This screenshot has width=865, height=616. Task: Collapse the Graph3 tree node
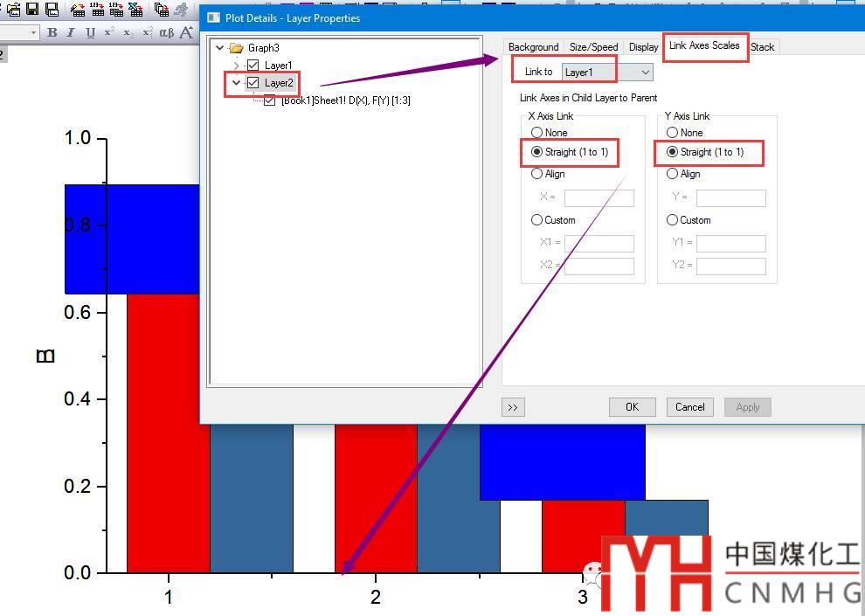coord(220,48)
